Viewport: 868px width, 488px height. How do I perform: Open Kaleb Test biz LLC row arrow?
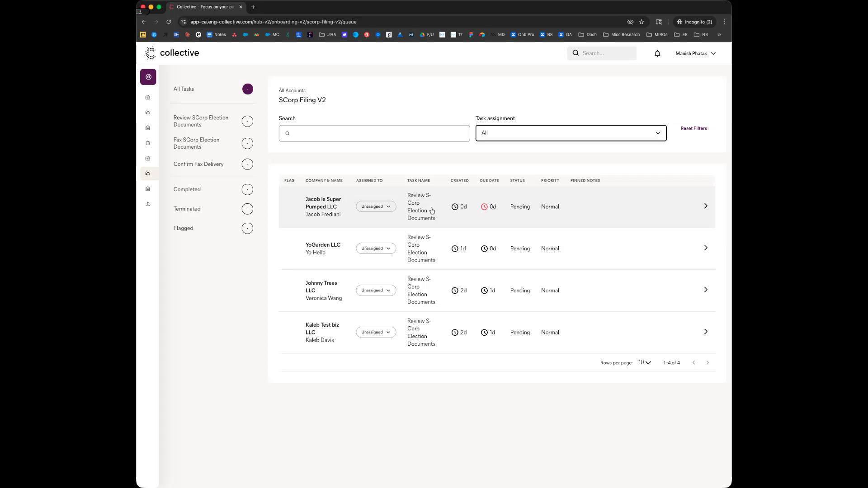click(705, 332)
